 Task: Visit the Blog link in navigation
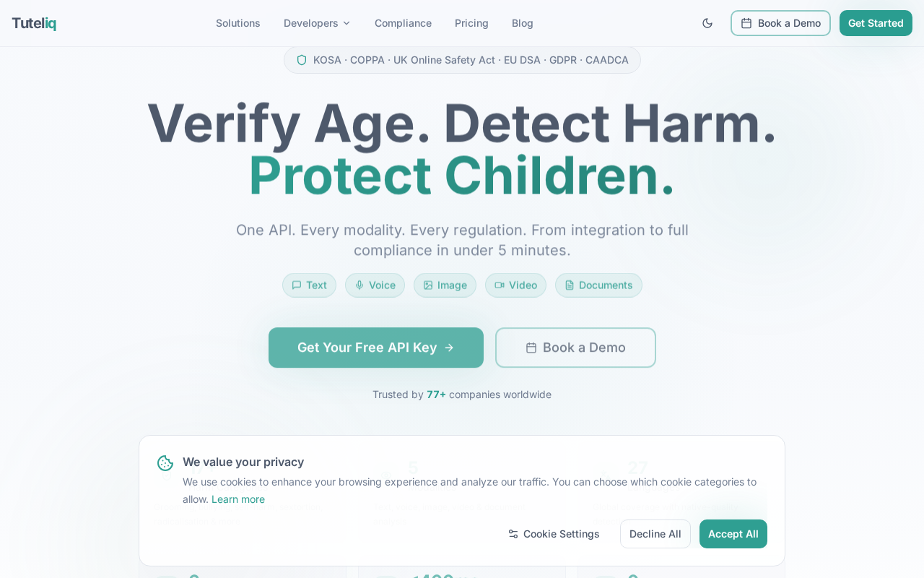(x=523, y=23)
